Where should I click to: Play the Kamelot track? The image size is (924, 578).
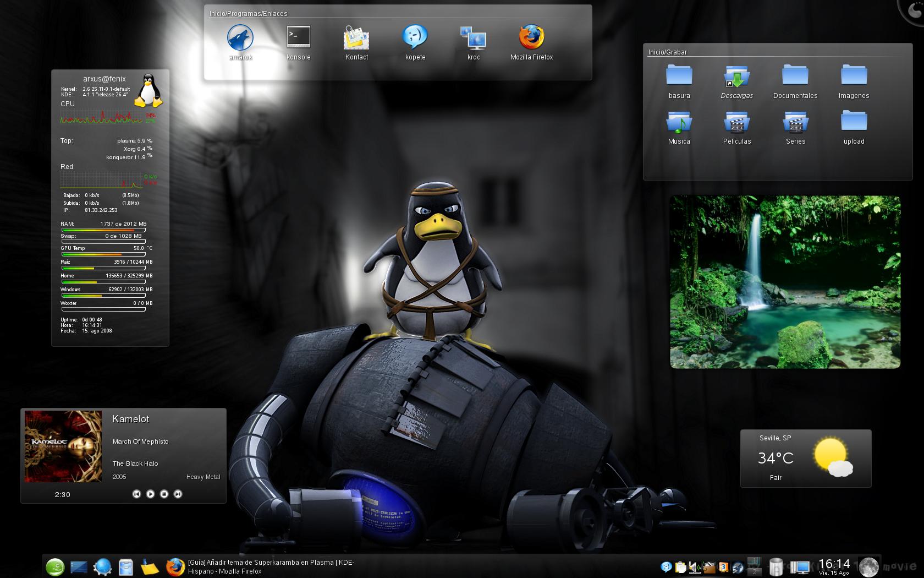[x=150, y=494]
